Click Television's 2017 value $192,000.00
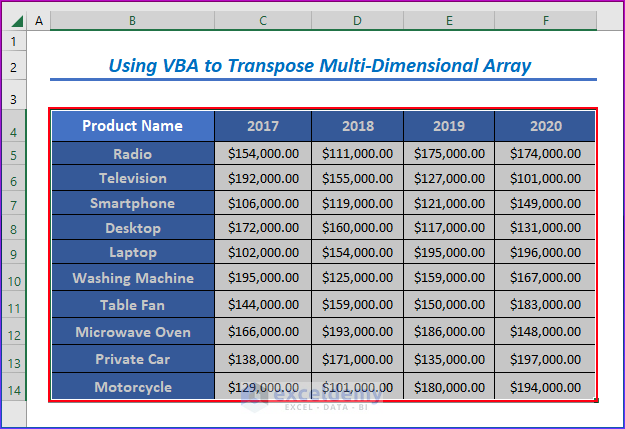The height and width of the screenshot is (429, 625). pos(263,178)
